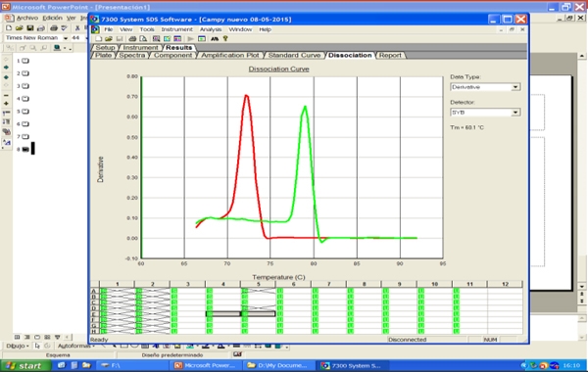Click the Help question mark toolbar icon

click(x=225, y=38)
